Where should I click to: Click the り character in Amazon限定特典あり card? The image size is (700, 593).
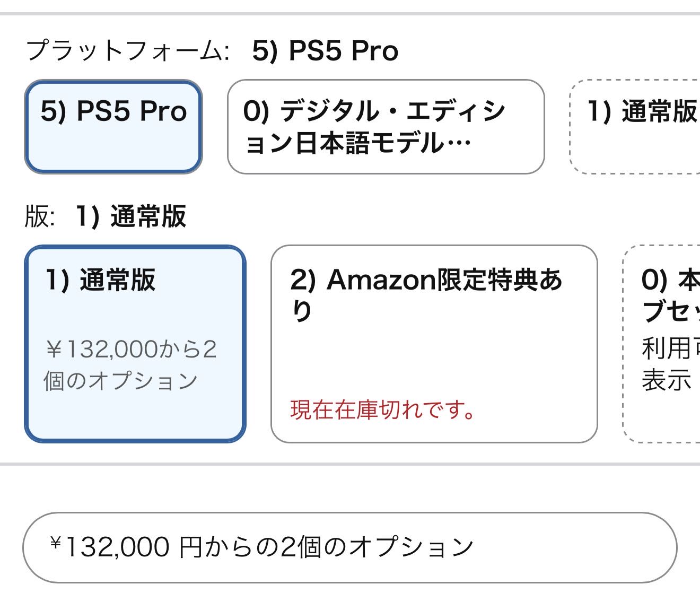pyautogui.click(x=302, y=312)
